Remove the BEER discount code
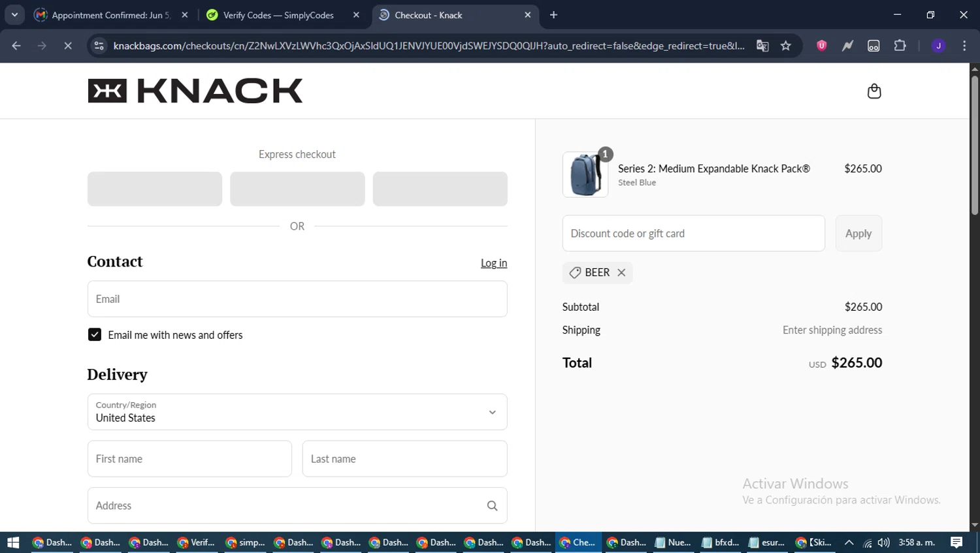980x553 pixels. click(x=621, y=273)
